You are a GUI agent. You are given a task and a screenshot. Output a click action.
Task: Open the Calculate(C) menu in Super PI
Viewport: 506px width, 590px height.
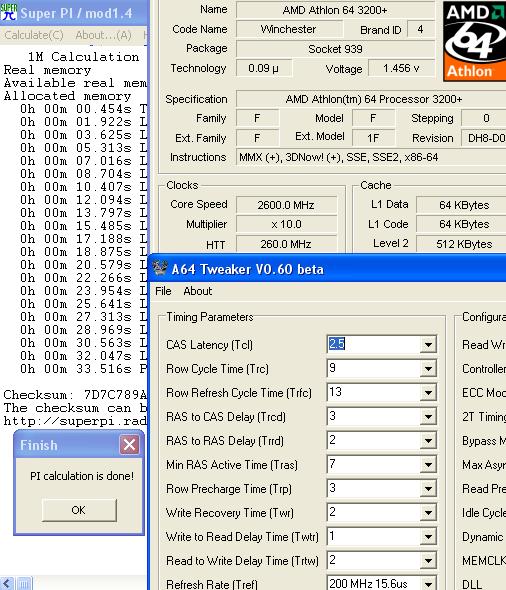click(34, 35)
